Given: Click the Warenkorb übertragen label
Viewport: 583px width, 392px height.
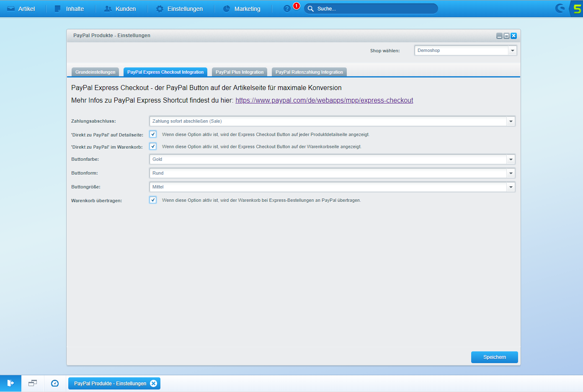Looking at the screenshot, I should click(97, 201).
